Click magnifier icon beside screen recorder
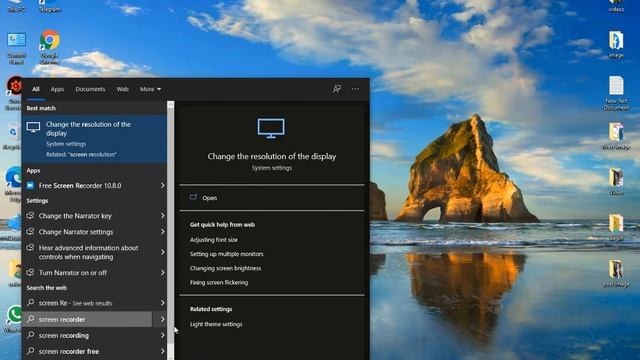Screen dimensions: 640x360 [30, 319]
